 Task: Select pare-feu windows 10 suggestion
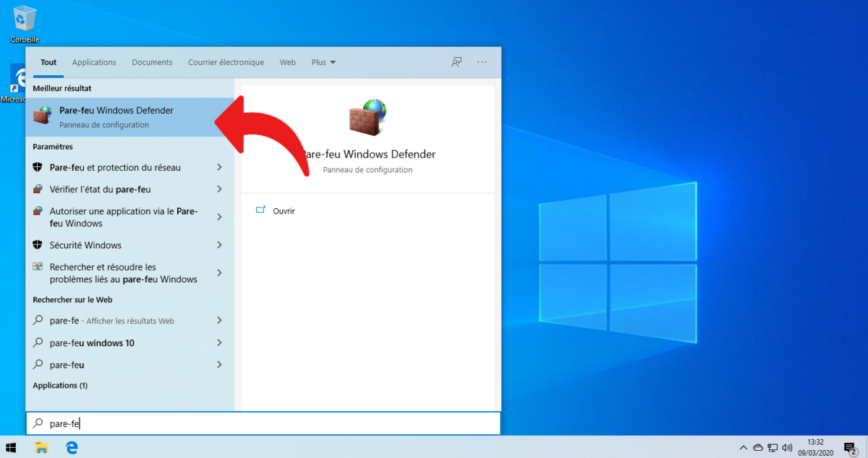[x=130, y=343]
